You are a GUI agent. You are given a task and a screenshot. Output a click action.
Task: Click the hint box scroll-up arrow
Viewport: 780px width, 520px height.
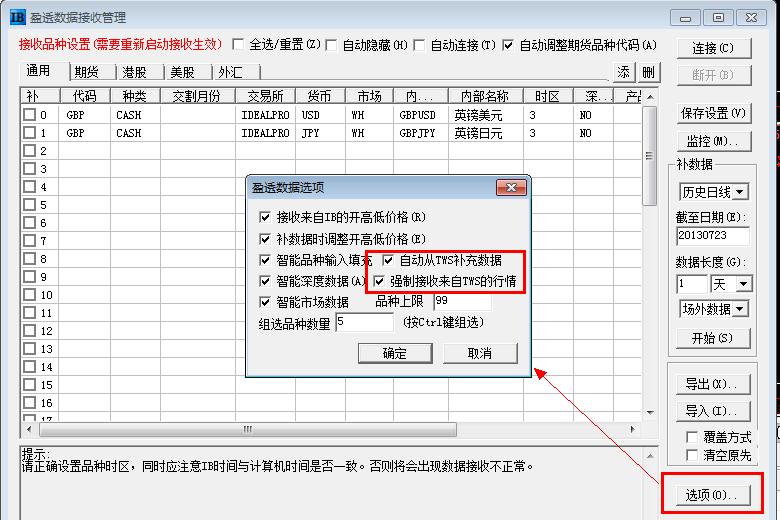coord(650,455)
